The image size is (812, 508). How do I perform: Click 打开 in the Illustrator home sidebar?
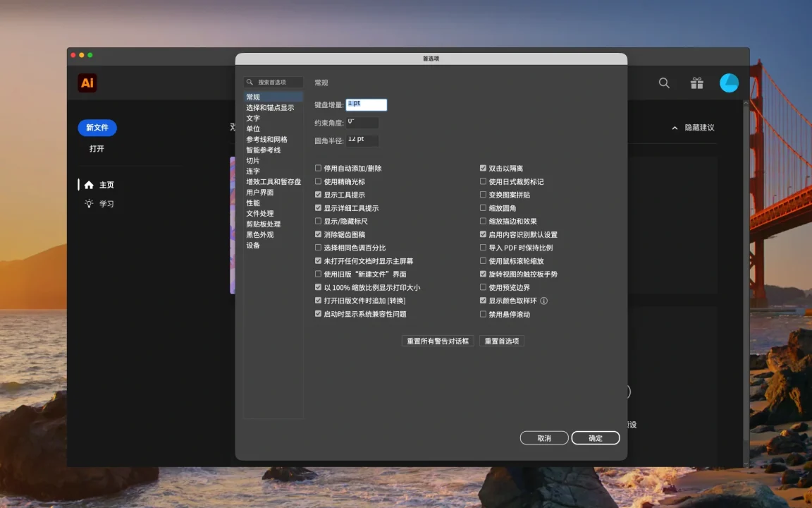click(97, 149)
